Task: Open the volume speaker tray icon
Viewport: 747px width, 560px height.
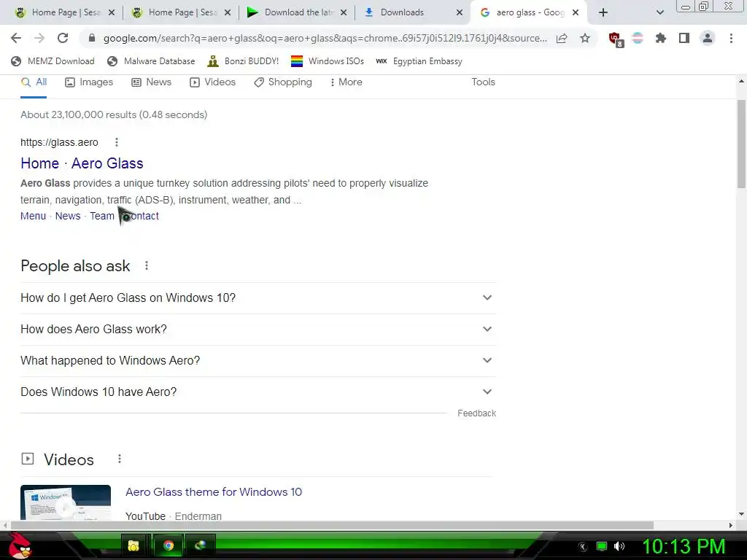Action: [x=619, y=546]
